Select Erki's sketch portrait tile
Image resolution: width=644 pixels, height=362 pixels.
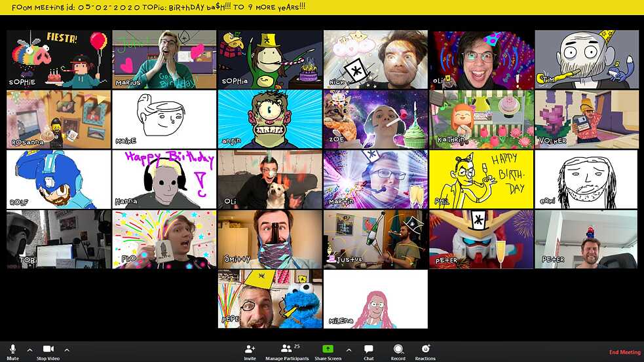587,179
